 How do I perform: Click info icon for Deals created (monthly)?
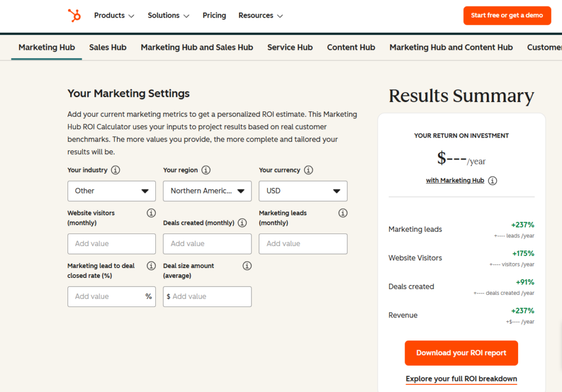click(242, 223)
